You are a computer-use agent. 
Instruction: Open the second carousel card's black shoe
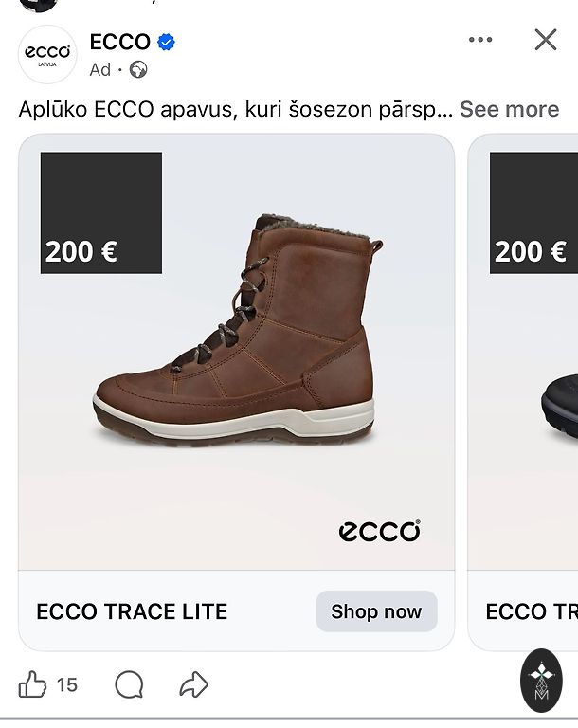click(559, 403)
